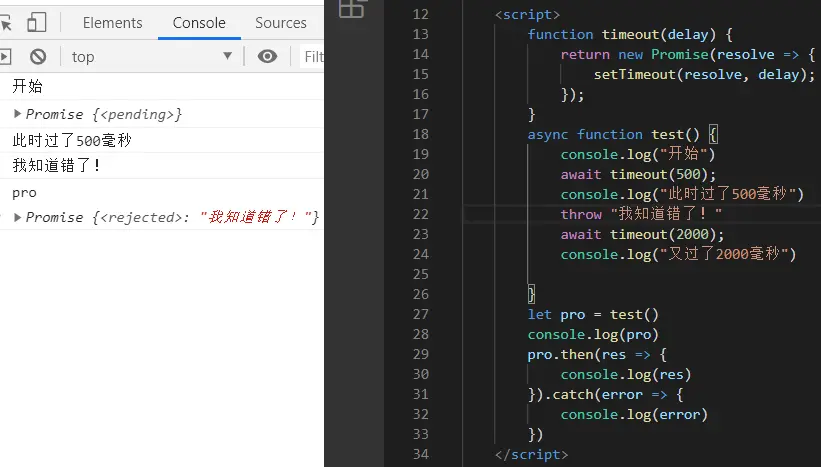Click line number 27 in the editor
821x467 pixels.
click(420, 314)
